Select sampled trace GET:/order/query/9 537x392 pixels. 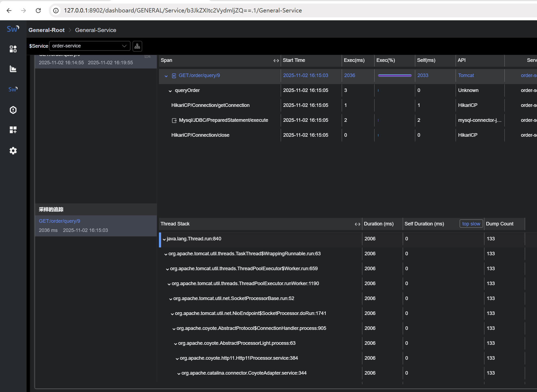59,221
